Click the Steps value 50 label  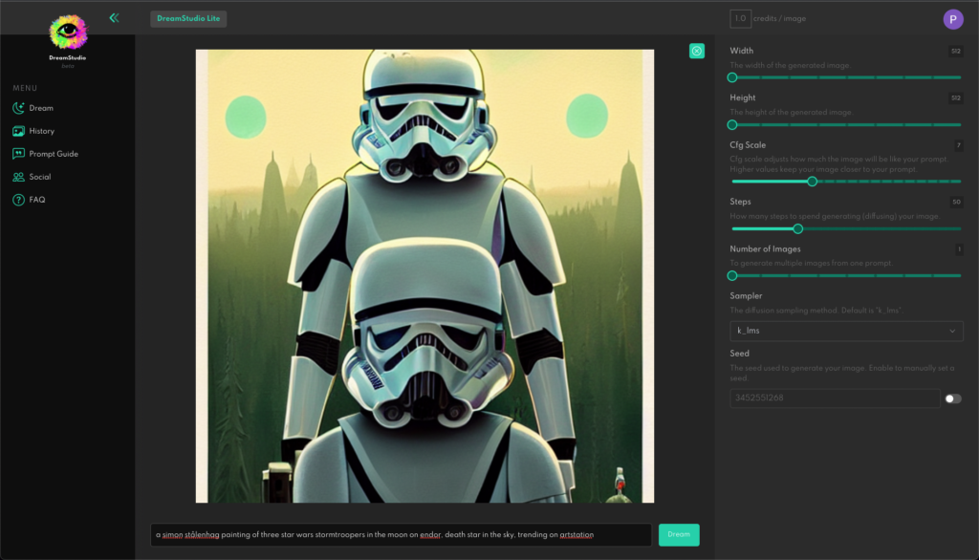pos(956,202)
